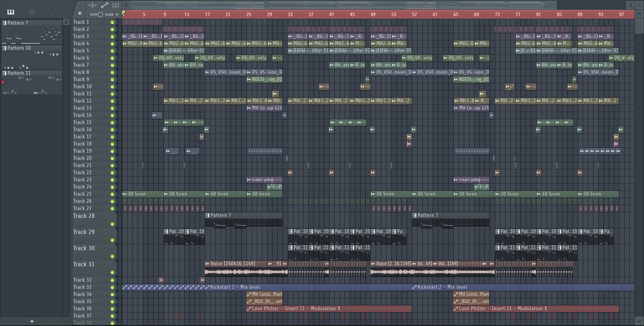Open menu of first 30 Siren clip
This screenshot has width=644, height=326.
125,194
